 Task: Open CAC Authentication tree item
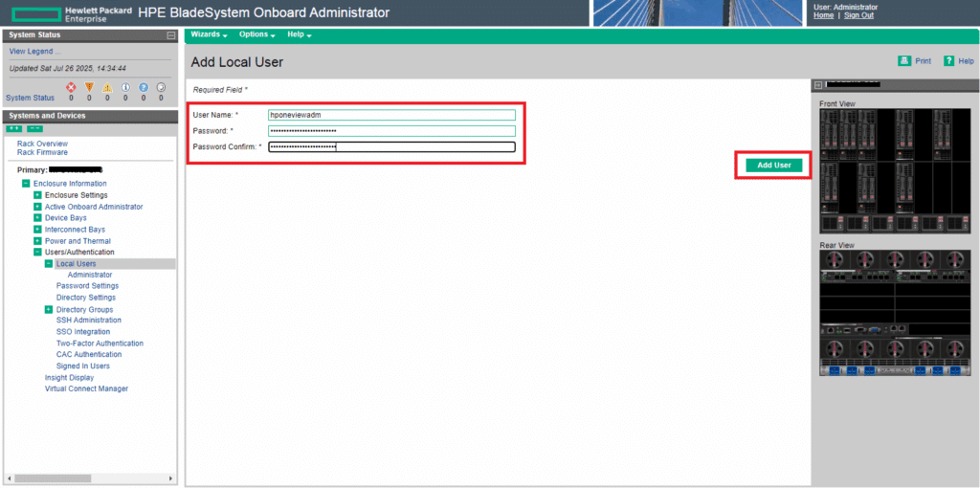89,355
